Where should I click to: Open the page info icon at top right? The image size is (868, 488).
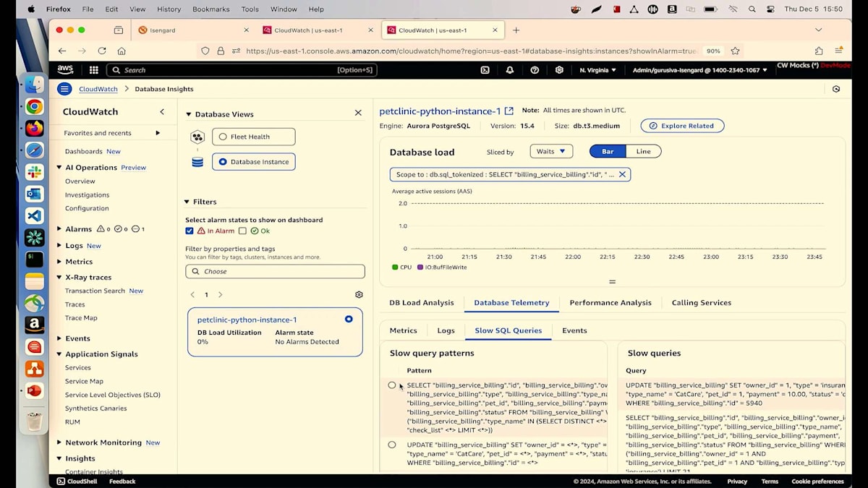(x=836, y=89)
